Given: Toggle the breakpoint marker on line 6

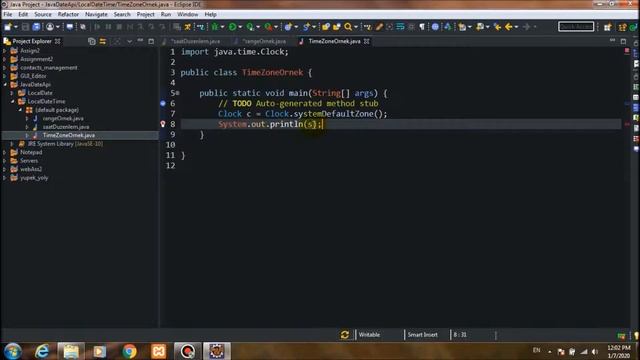Looking at the screenshot, I should click(x=163, y=104).
